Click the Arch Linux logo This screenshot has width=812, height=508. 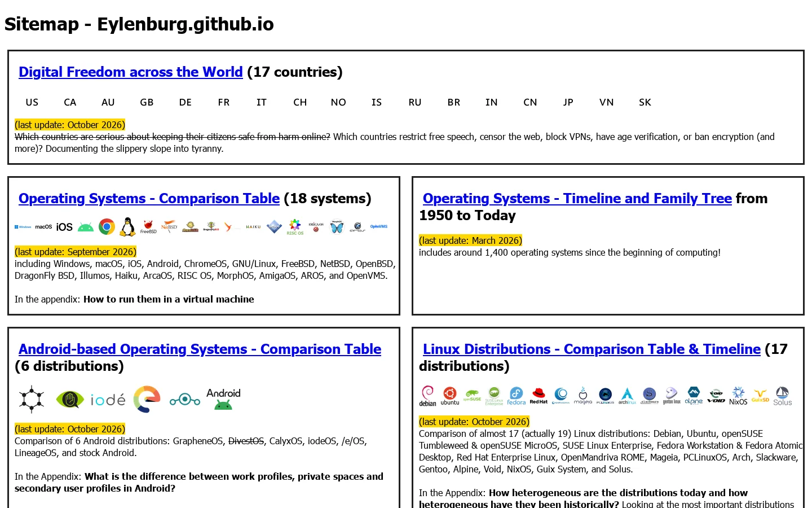point(627,396)
